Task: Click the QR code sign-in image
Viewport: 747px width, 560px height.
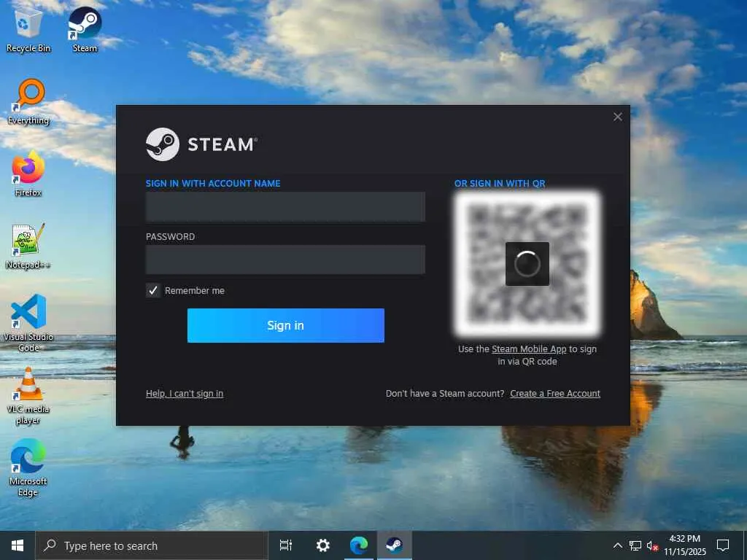Action: tap(527, 264)
